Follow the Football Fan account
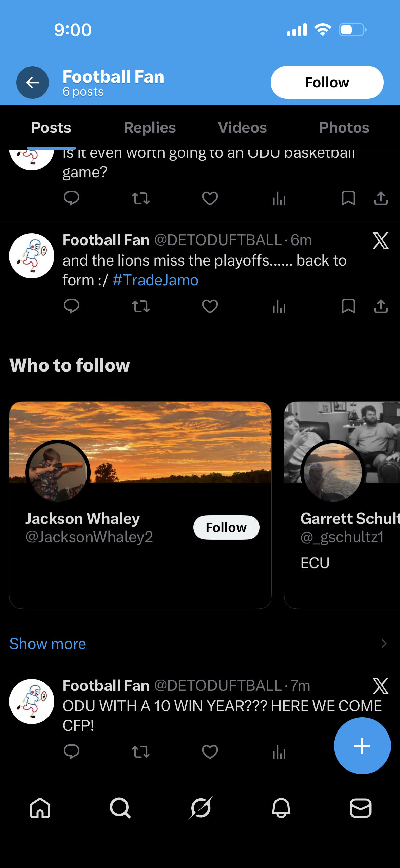The width and height of the screenshot is (400, 868). click(327, 83)
